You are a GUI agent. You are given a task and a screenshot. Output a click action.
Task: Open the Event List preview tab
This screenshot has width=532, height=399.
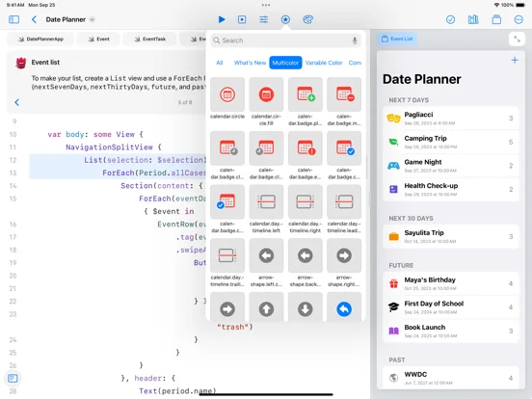click(397, 39)
